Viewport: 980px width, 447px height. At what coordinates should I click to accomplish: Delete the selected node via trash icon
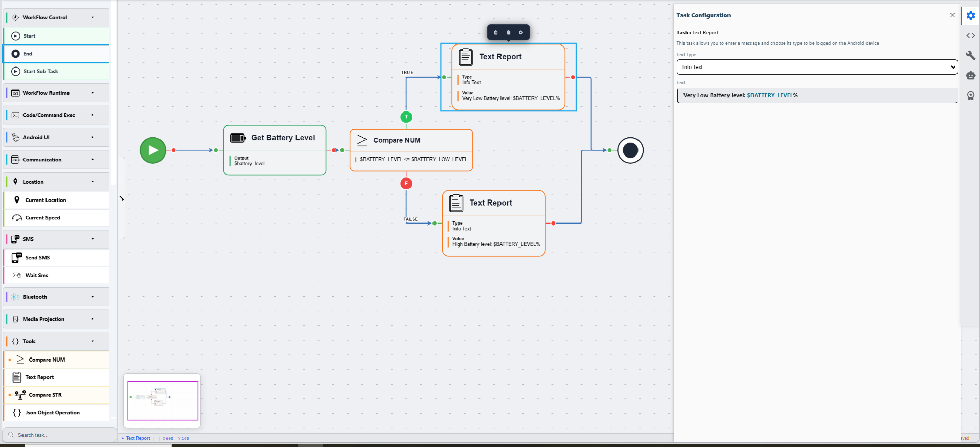tap(496, 32)
